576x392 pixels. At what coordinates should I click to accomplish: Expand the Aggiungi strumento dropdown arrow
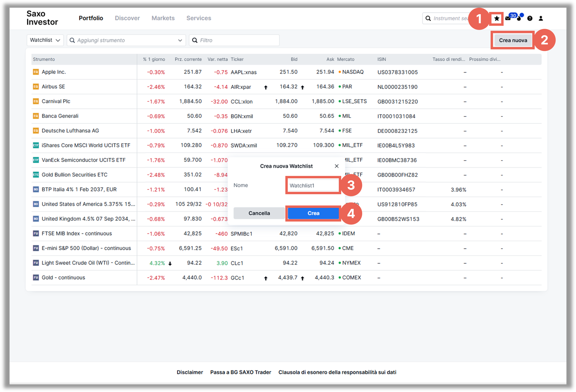180,40
